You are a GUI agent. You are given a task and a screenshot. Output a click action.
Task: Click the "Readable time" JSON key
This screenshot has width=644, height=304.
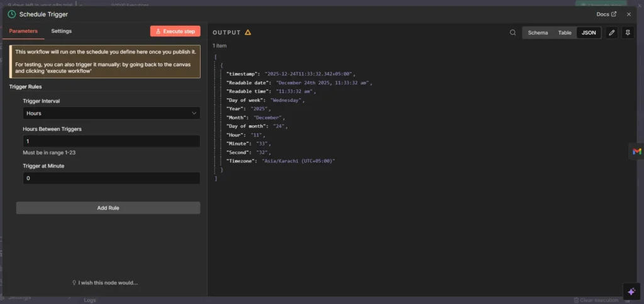248,91
